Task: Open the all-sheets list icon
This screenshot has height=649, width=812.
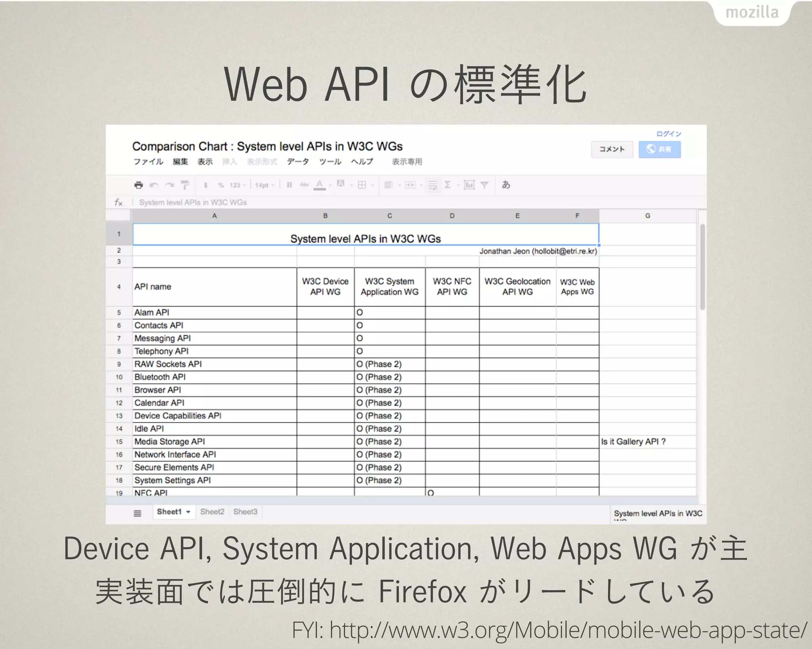Action: [137, 513]
